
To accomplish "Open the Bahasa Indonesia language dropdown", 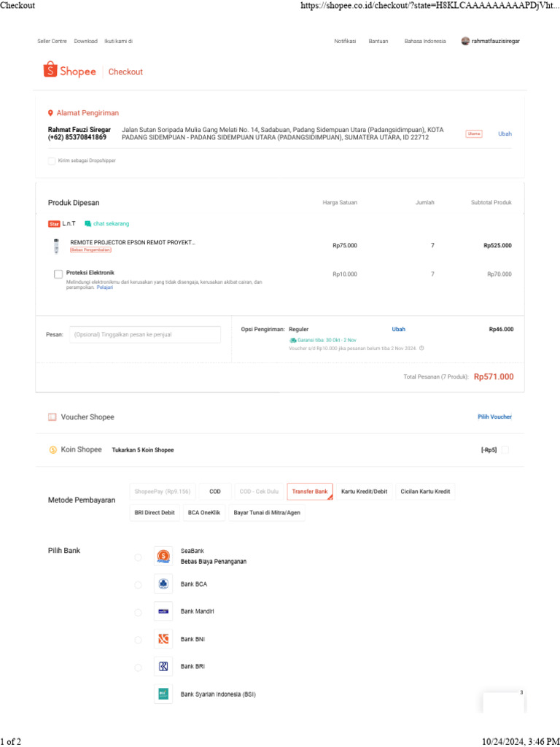I will [x=425, y=42].
